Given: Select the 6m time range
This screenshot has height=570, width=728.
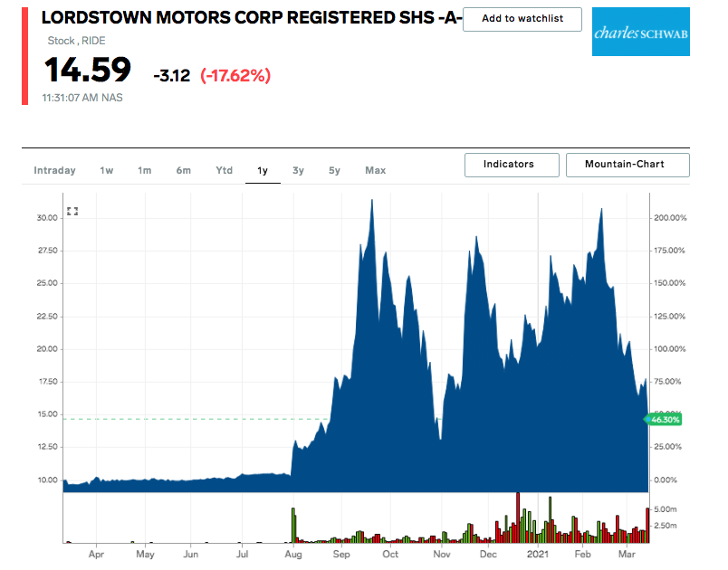Looking at the screenshot, I should click(x=184, y=170).
